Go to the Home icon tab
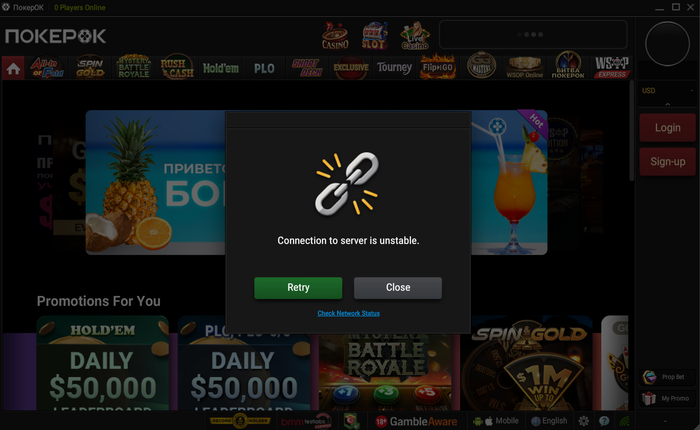The width and height of the screenshot is (700, 430). (13, 68)
